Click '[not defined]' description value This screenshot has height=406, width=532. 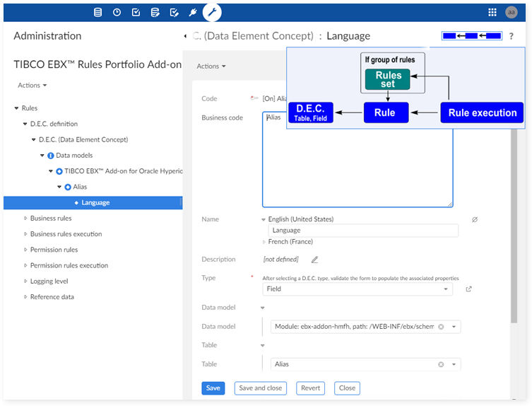point(281,260)
